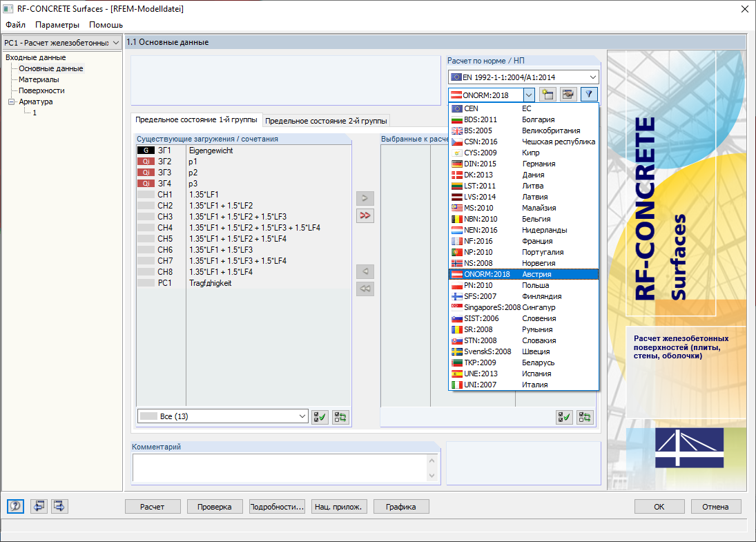This screenshot has width=756, height=542.
Task: Select Предельное состояние 1-й группы tab
Action: [196, 119]
